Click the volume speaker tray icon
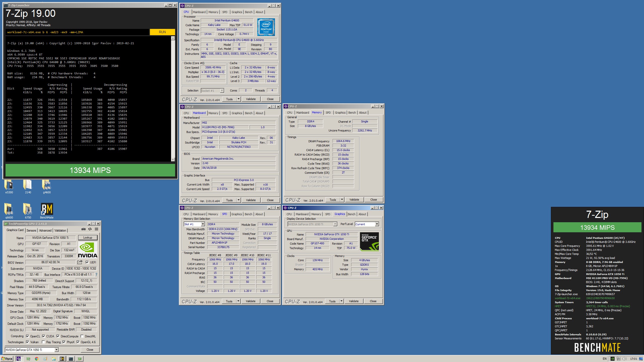Viewport: 644px width, 362px height. (x=624, y=359)
